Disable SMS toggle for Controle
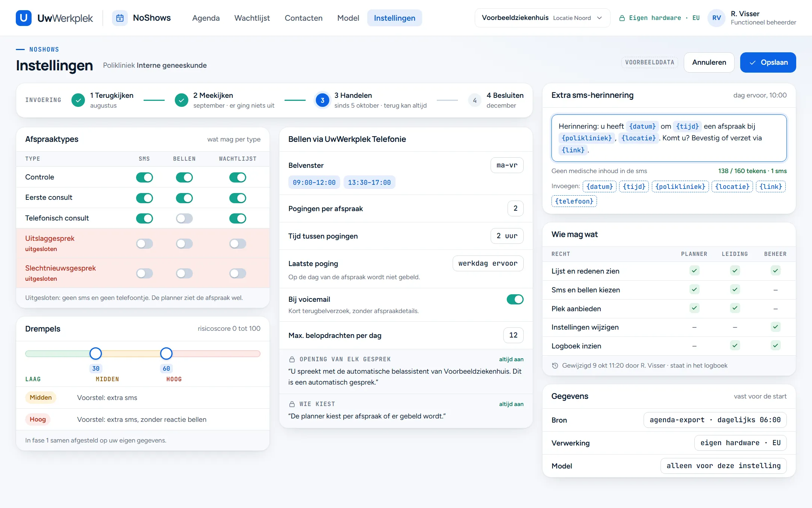Screen dimensions: 812x508 (x=144, y=177)
